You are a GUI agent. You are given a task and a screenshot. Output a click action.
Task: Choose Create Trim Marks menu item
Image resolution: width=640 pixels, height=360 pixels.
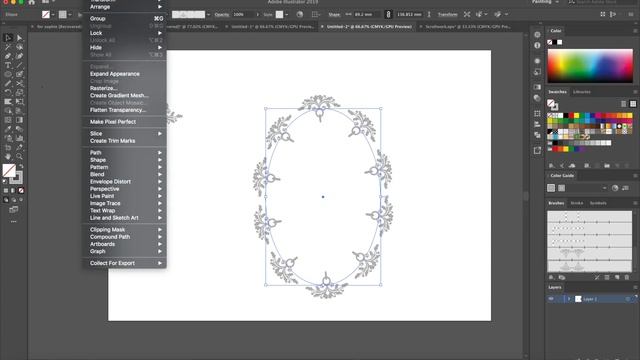[x=124, y=141]
